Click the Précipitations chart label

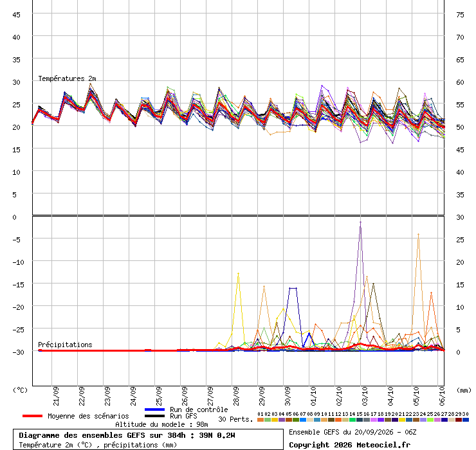(x=65, y=345)
